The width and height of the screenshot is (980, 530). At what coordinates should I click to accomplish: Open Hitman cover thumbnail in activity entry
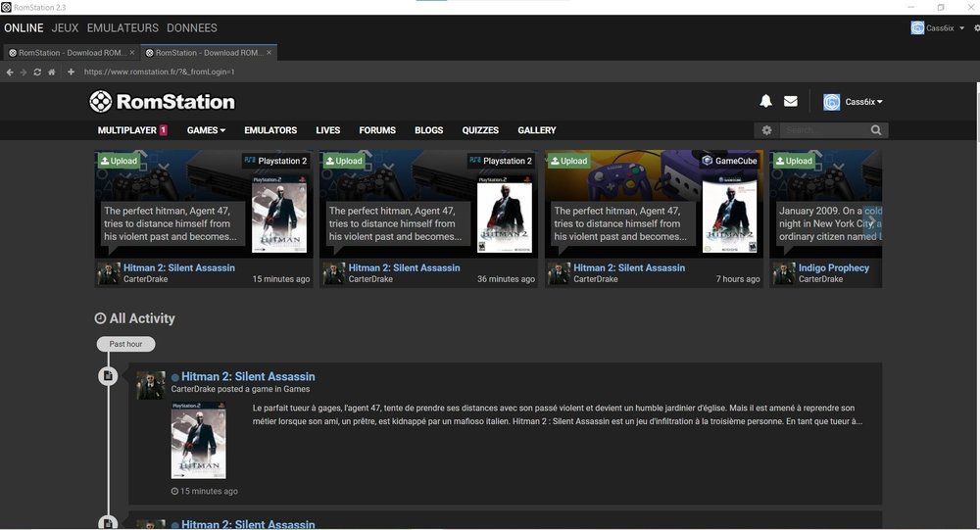pyautogui.click(x=199, y=441)
